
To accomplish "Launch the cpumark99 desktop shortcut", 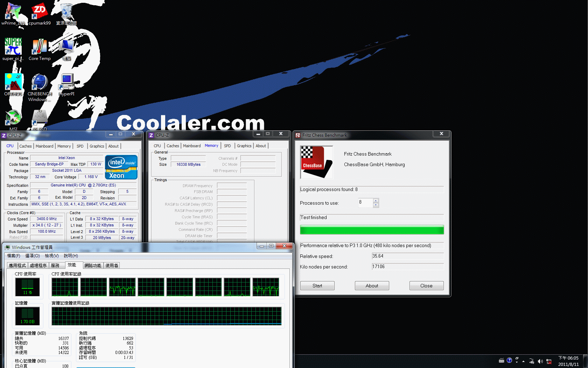I will [40, 14].
